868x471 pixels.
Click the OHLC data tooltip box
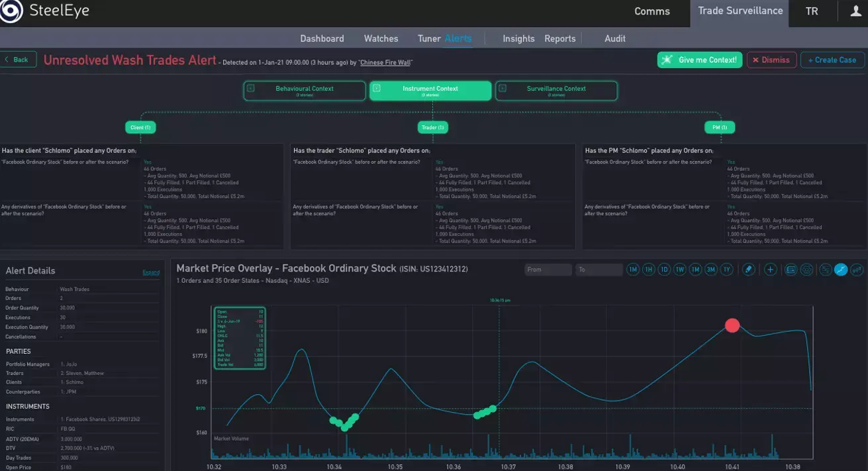(240, 338)
